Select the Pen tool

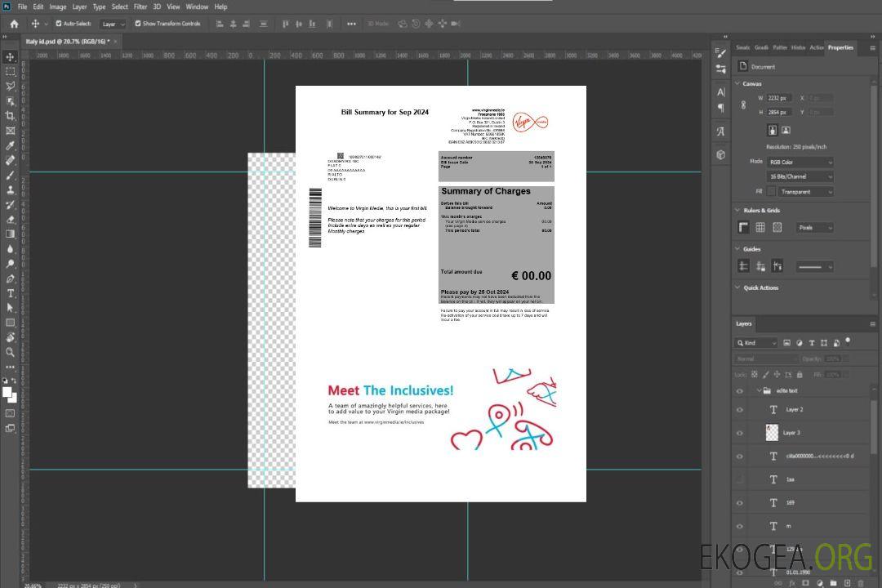coord(10,278)
